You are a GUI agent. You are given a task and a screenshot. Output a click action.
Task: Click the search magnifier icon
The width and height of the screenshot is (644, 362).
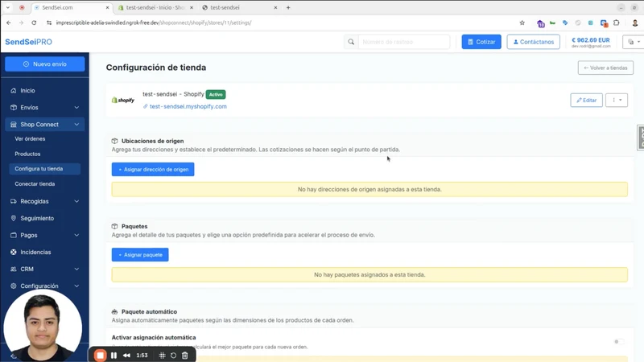pyautogui.click(x=351, y=42)
